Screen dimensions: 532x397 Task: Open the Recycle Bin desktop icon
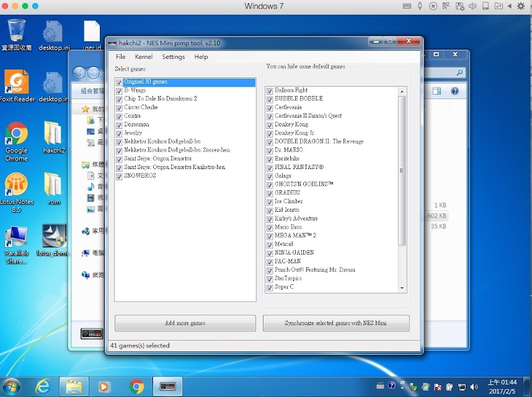click(x=16, y=35)
